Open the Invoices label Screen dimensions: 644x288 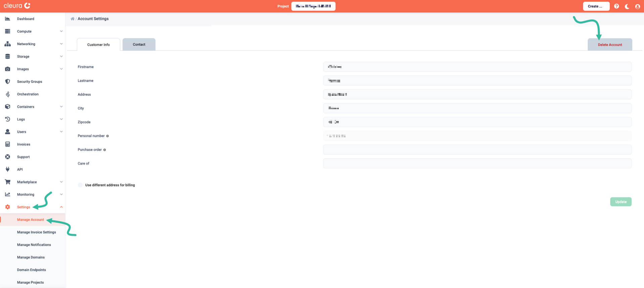(x=23, y=144)
